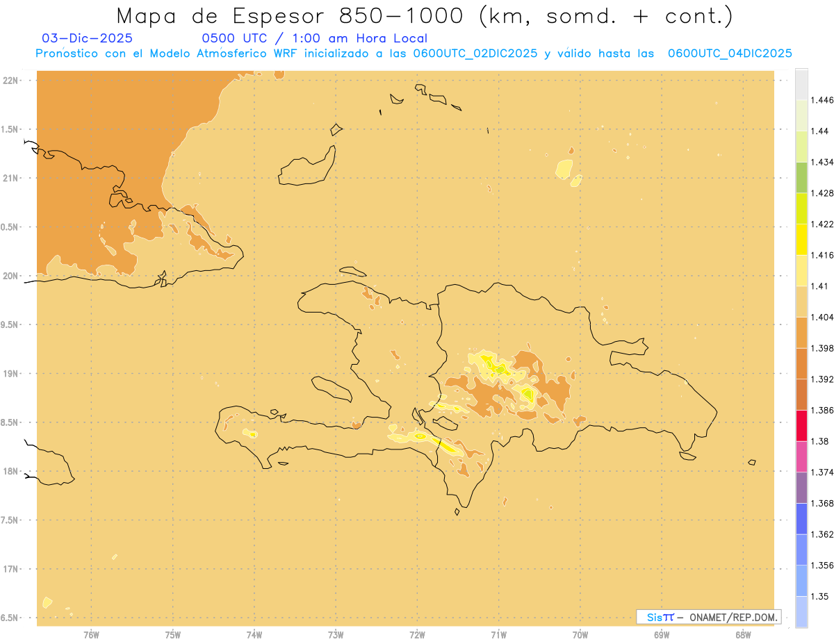Click the 0.5N latitude label

pyautogui.click(x=10, y=227)
